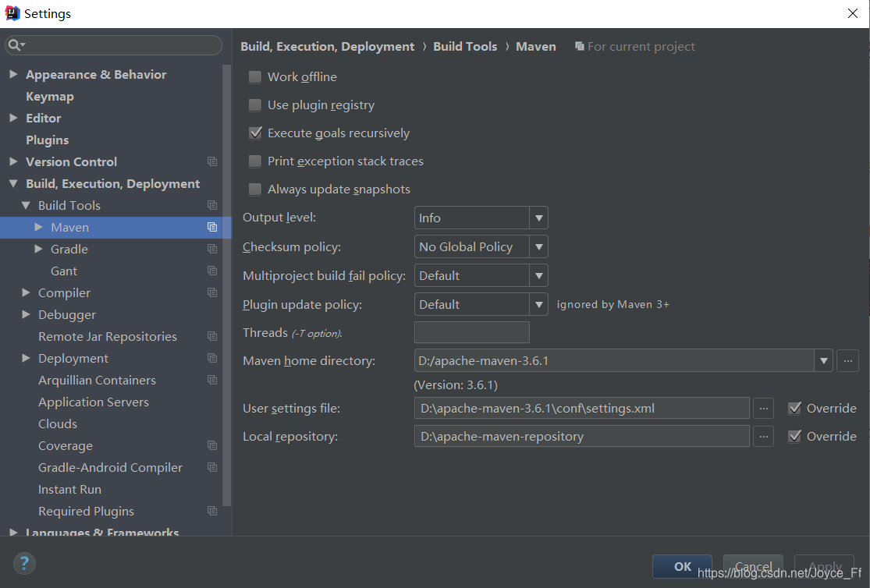
Task: Browse for Maven home directory
Action: click(847, 360)
